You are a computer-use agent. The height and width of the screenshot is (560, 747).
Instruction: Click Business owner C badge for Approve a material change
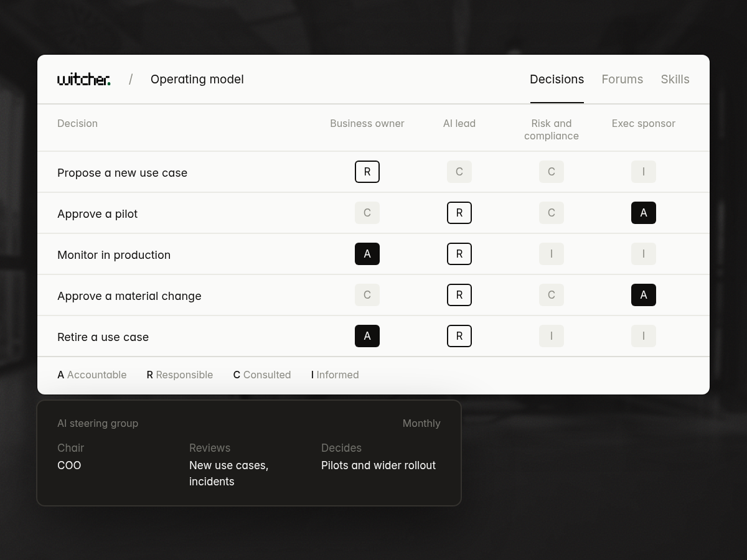tap(367, 295)
